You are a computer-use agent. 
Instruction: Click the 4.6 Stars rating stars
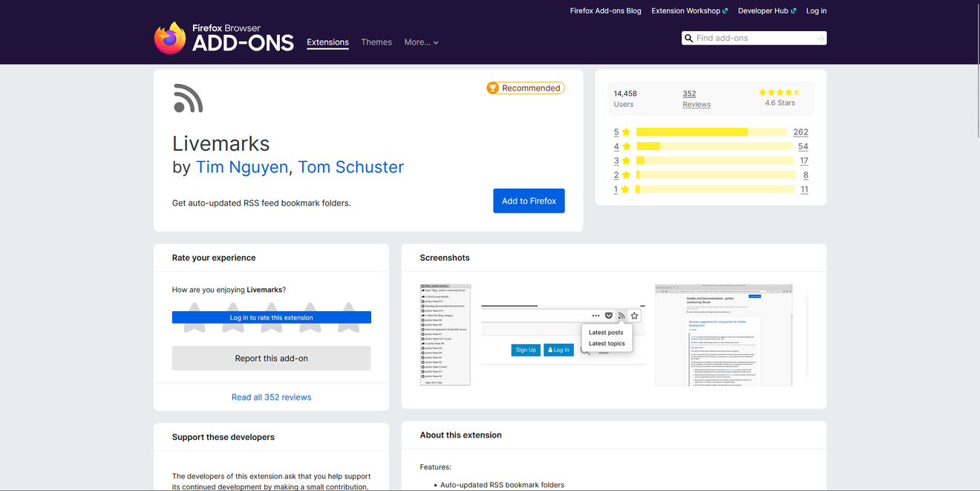[780, 93]
